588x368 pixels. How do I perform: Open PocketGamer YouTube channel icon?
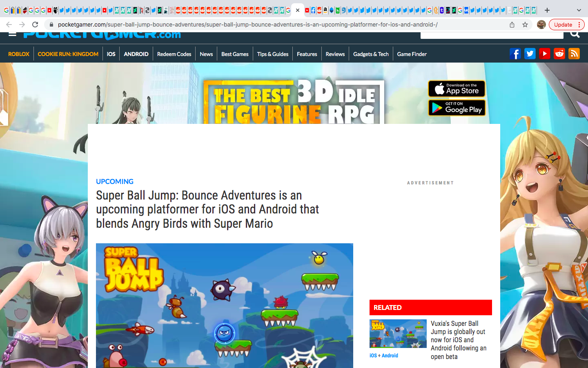point(544,54)
